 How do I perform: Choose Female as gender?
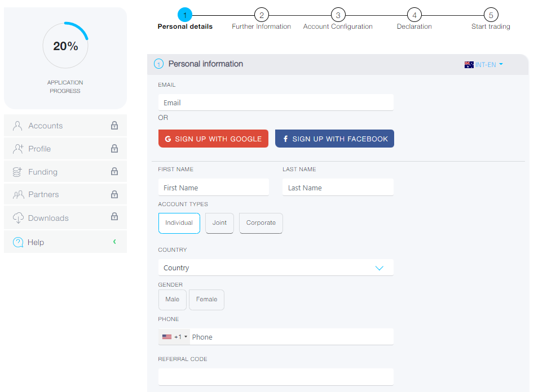pyautogui.click(x=206, y=300)
